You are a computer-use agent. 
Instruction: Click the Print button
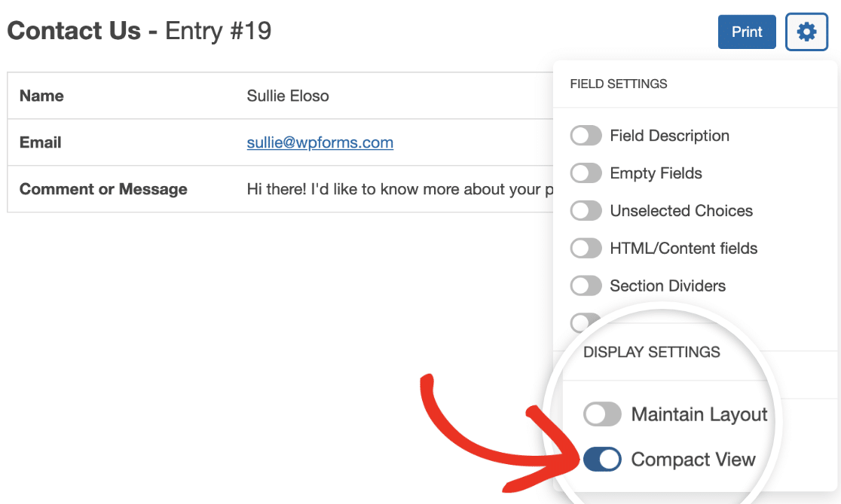pyautogui.click(x=747, y=32)
